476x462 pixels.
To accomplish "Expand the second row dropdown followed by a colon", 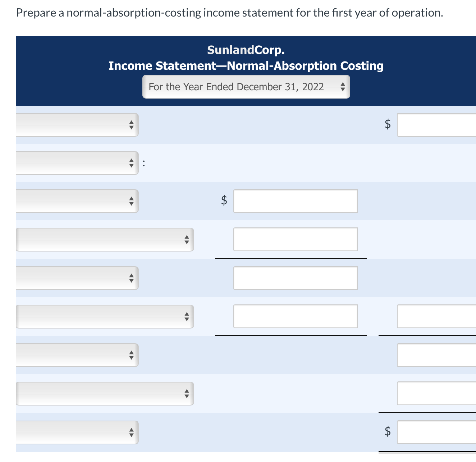I will click(77, 163).
